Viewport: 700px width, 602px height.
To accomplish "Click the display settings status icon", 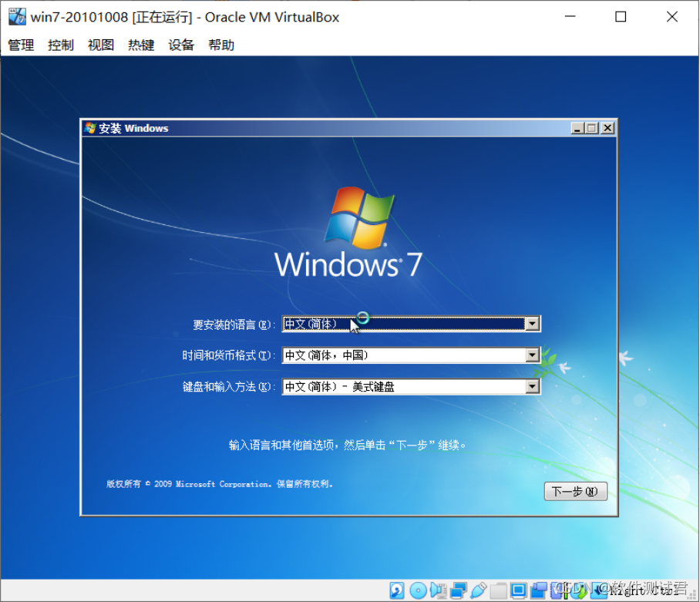I will [x=518, y=590].
